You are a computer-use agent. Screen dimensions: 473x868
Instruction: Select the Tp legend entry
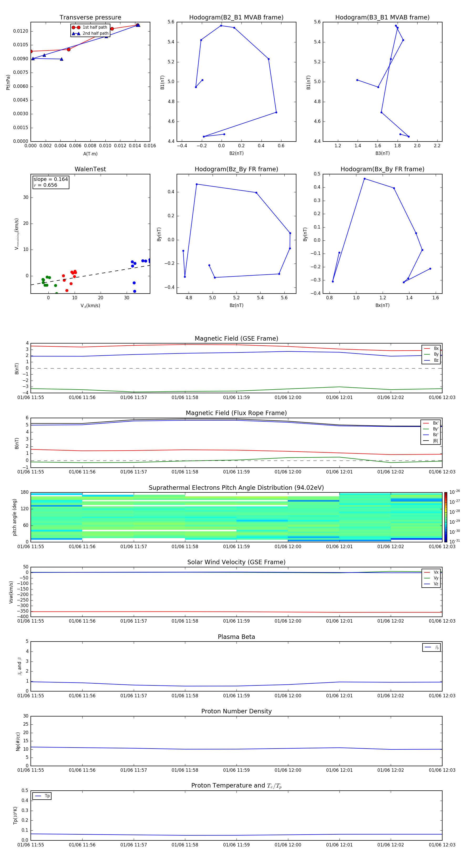pos(42,796)
